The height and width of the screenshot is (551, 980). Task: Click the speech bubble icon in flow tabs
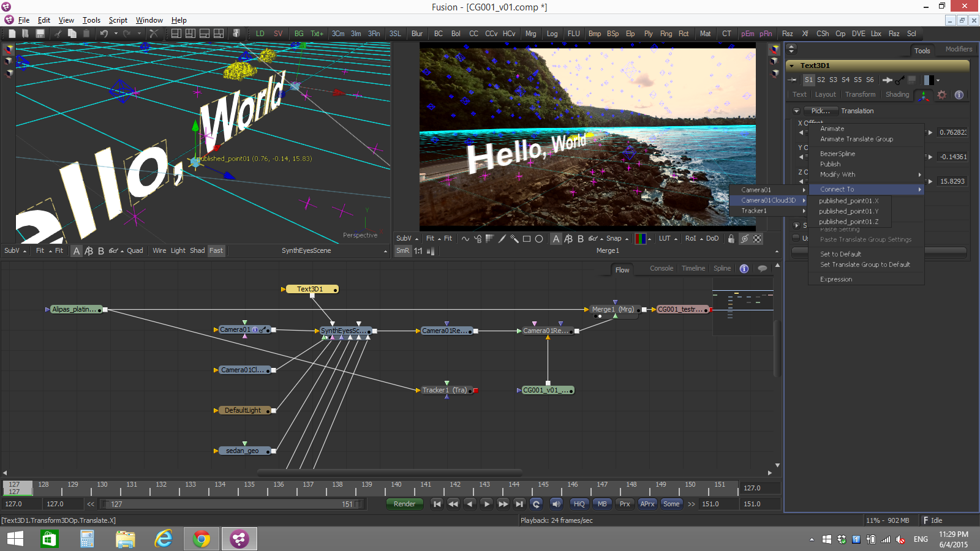pyautogui.click(x=762, y=269)
